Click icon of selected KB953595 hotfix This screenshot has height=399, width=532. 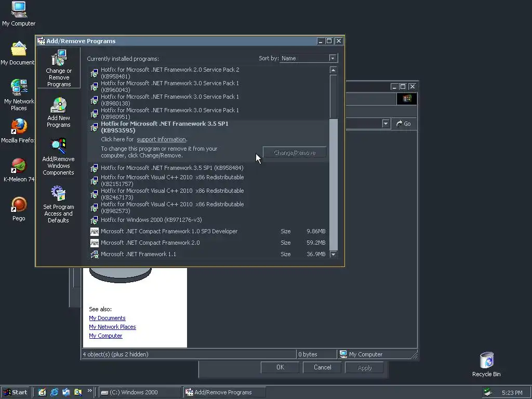95,127
